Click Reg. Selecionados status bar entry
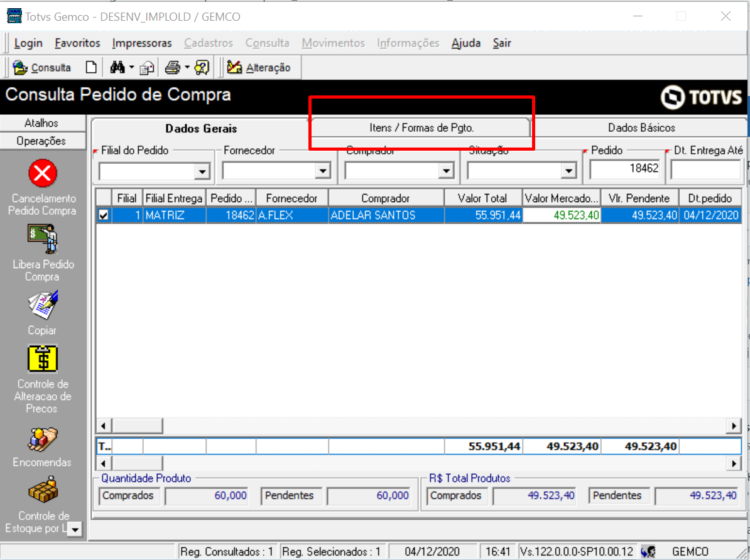 331,551
